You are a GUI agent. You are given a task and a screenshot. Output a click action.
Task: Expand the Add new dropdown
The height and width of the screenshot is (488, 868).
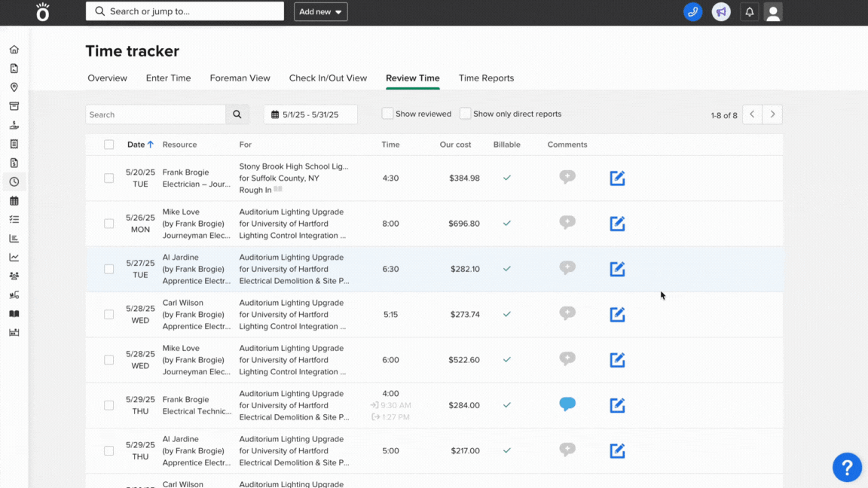click(320, 12)
